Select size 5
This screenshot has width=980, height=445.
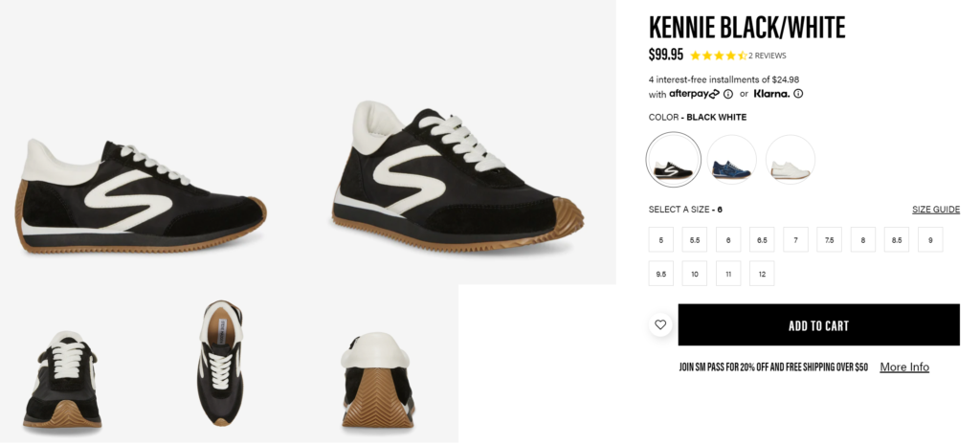pyautogui.click(x=660, y=240)
